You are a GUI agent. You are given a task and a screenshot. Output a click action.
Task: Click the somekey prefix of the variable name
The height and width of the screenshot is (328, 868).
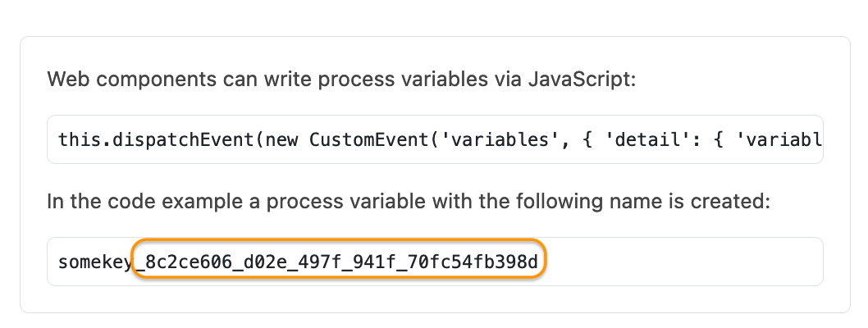click(94, 262)
